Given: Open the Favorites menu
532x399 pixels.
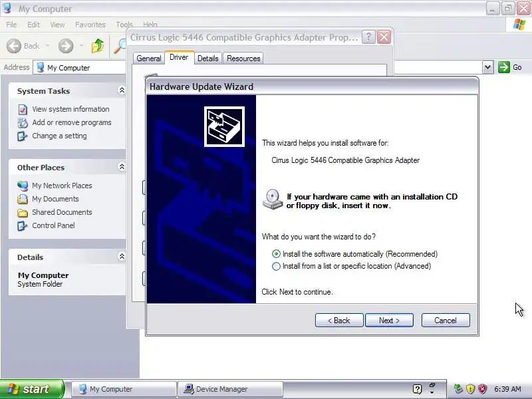Looking at the screenshot, I should (x=90, y=25).
